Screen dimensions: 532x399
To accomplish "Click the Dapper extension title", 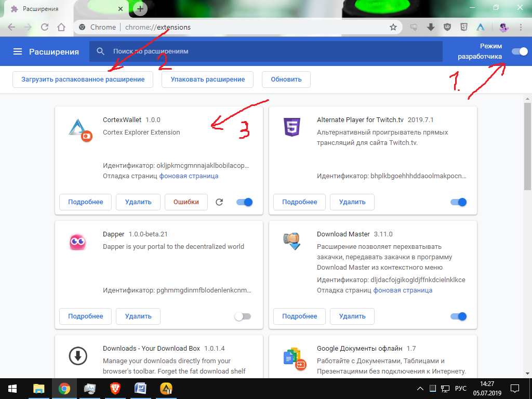I will [113, 234].
